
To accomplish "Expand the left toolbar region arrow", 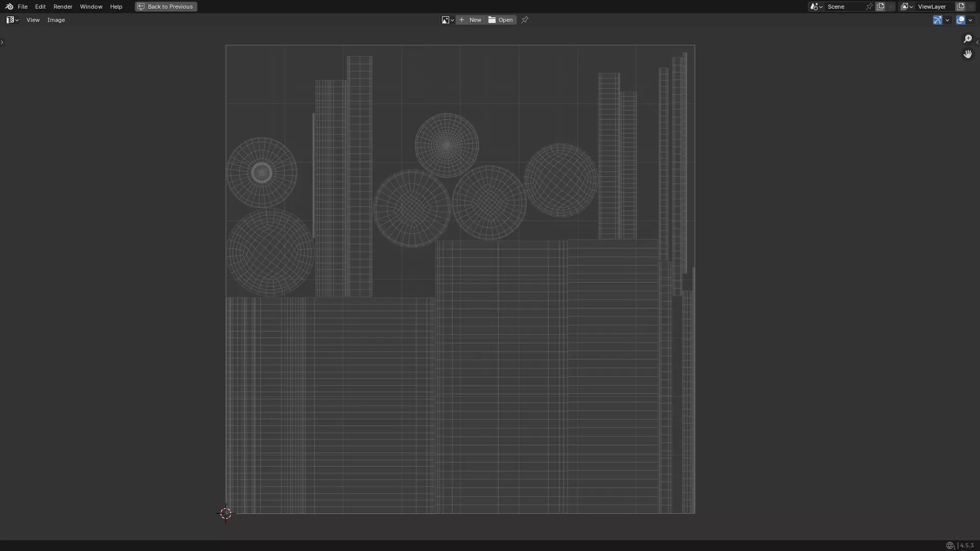I will (2, 42).
